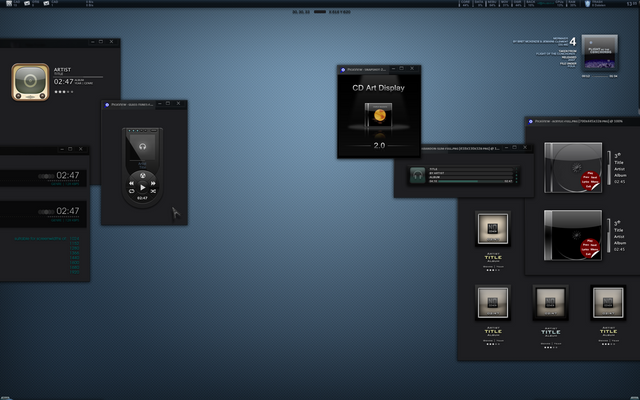Click the orange CD case logo in CD Art Display window
This screenshot has width=640, height=400.
(378, 115)
